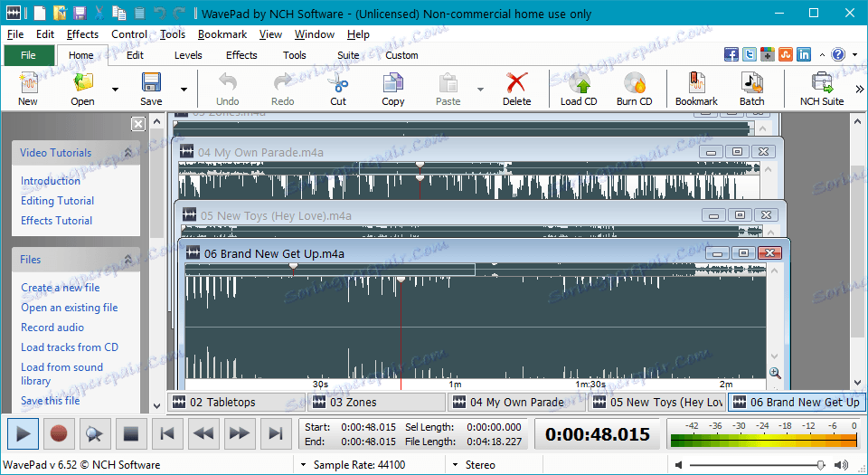
Task: Share via the Facebook icon
Action: tap(731, 54)
